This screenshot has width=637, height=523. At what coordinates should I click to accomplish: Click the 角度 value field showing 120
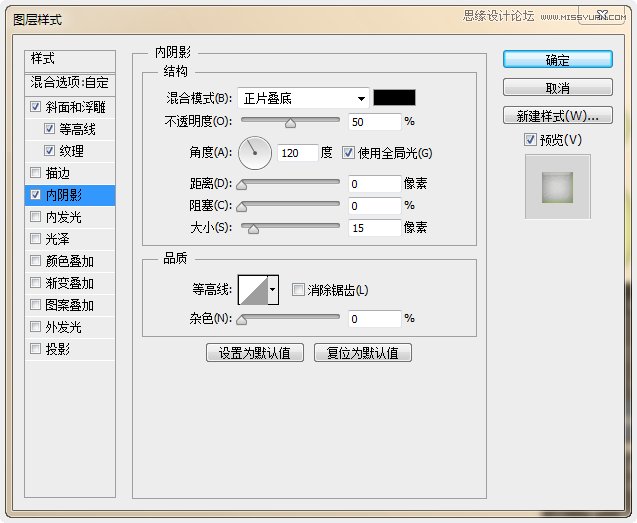297,153
